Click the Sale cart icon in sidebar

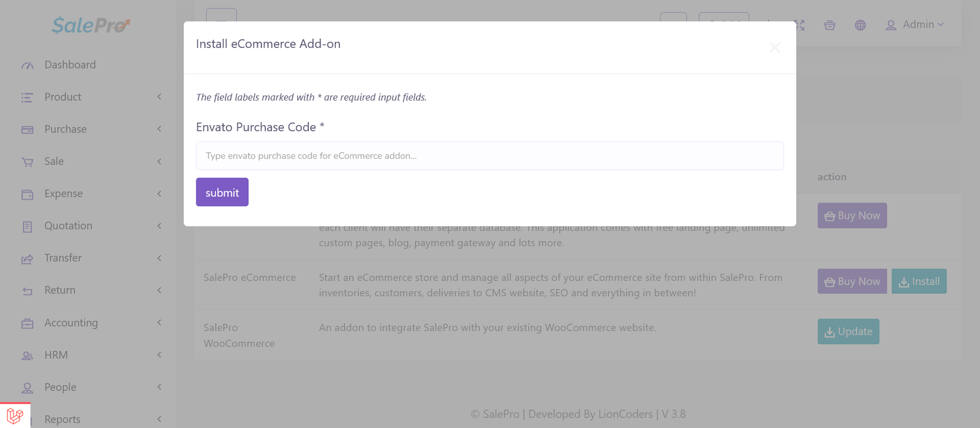coord(28,162)
